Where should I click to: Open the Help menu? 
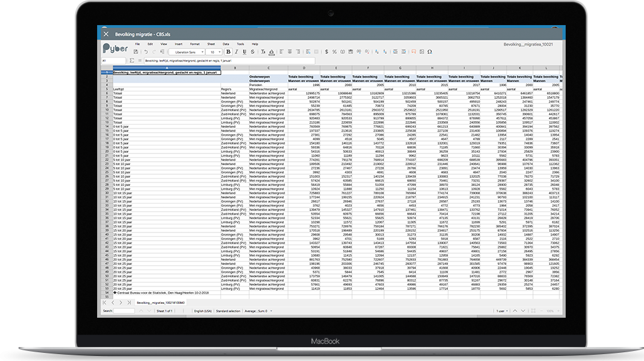coord(255,44)
